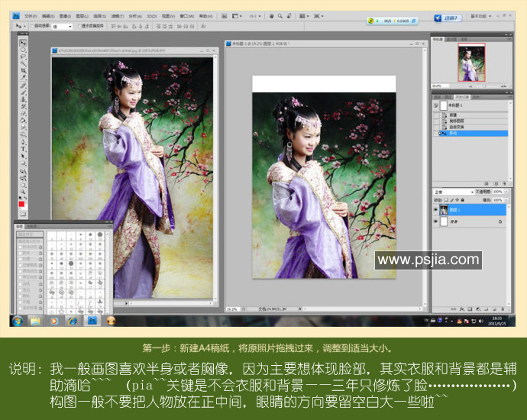This screenshot has width=527, height=420.
Task: Open the workspace switcher dropdown (基本功能)
Action: click(480, 16)
